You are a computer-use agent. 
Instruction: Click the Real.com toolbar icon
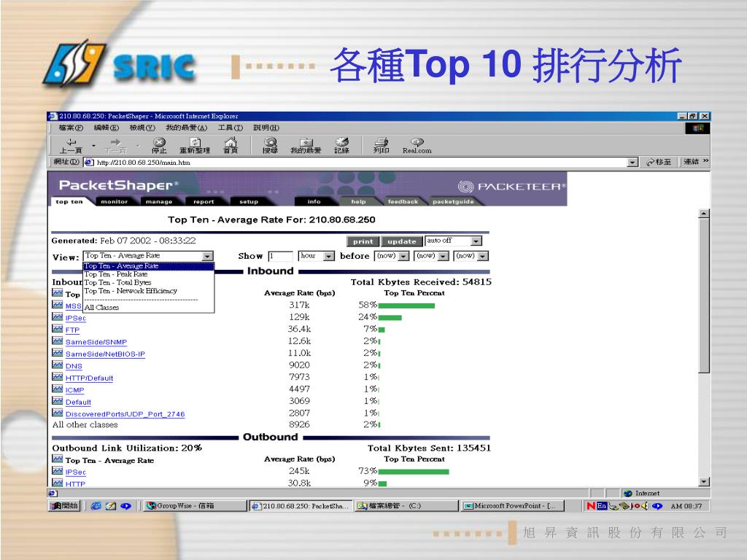(x=417, y=145)
